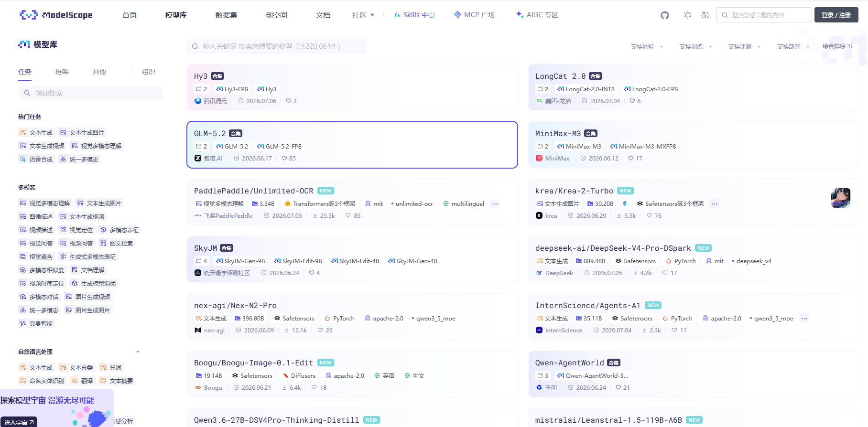
Task: Click the 文本生成图片 icon under 热门任务
Action: tap(63, 133)
